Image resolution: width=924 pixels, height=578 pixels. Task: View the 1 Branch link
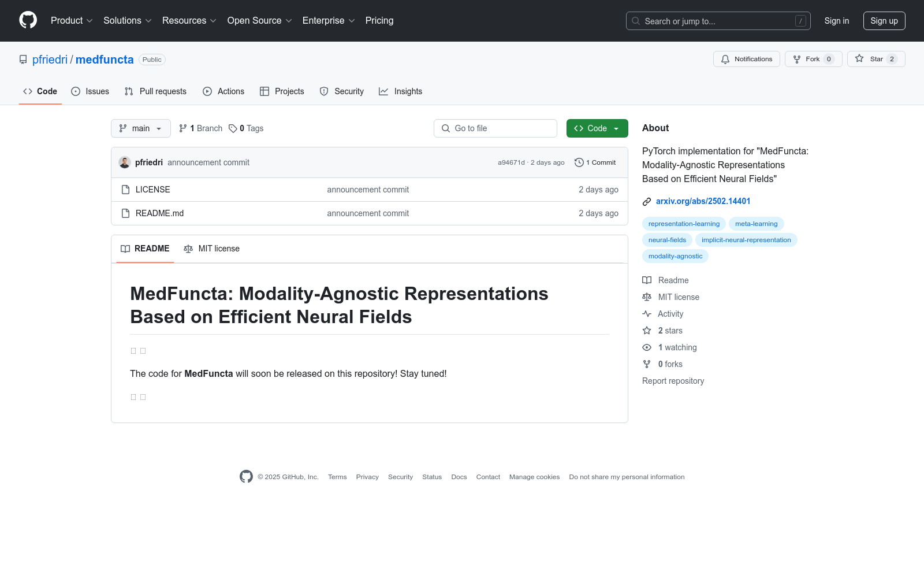coord(201,128)
